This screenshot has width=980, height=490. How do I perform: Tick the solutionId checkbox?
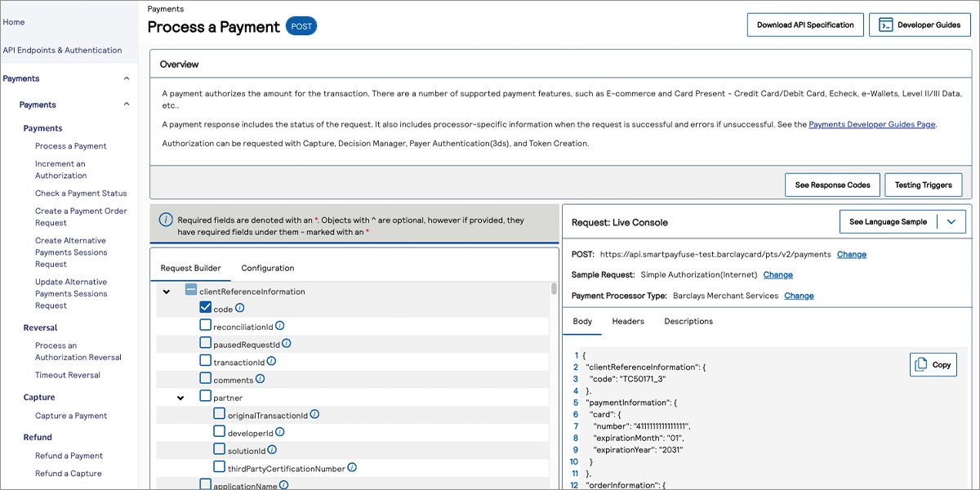(220, 450)
